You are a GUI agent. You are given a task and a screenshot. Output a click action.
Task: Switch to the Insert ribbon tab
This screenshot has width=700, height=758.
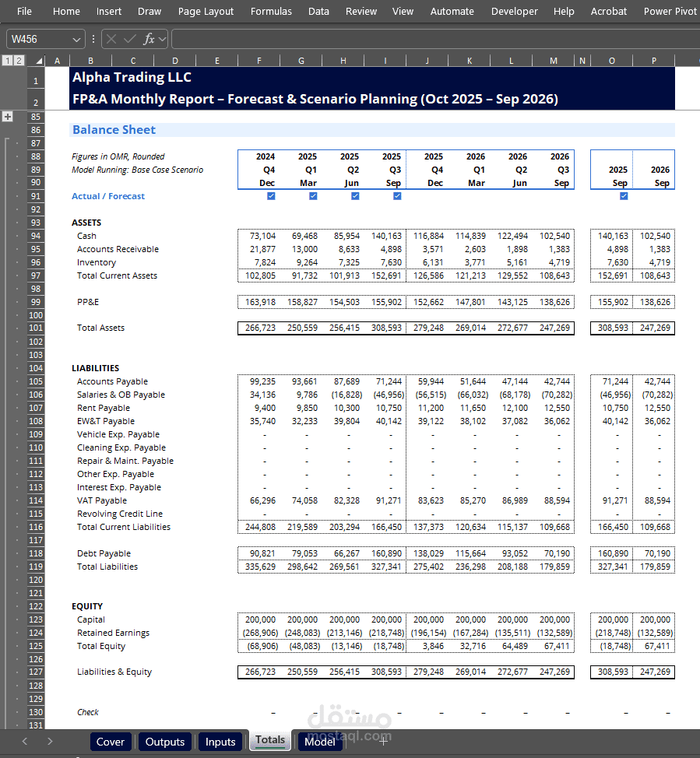point(109,11)
